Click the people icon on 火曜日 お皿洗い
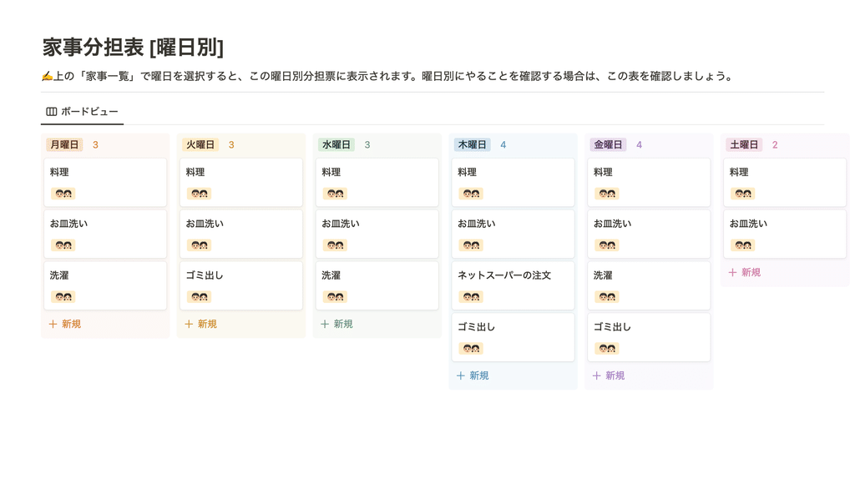The image size is (855, 504). 199,245
